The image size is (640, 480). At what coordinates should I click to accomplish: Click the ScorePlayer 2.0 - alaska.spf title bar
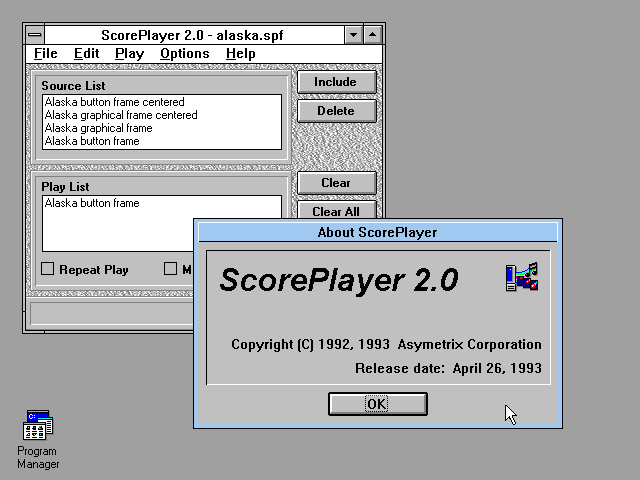pos(194,35)
